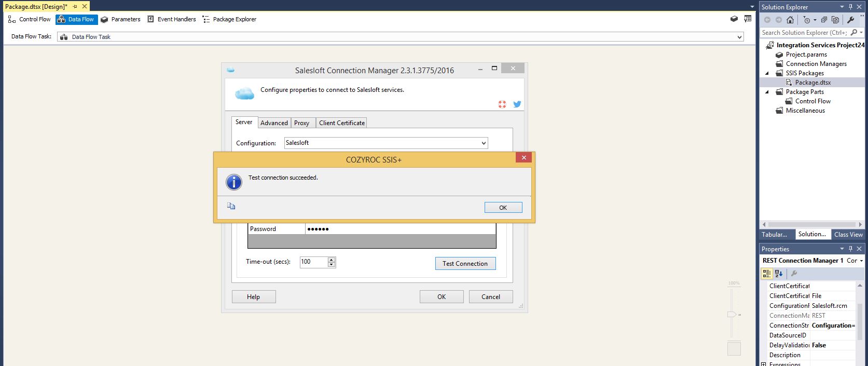
Task: Click Alphabetical sort icon in Properties panel
Action: point(779,274)
